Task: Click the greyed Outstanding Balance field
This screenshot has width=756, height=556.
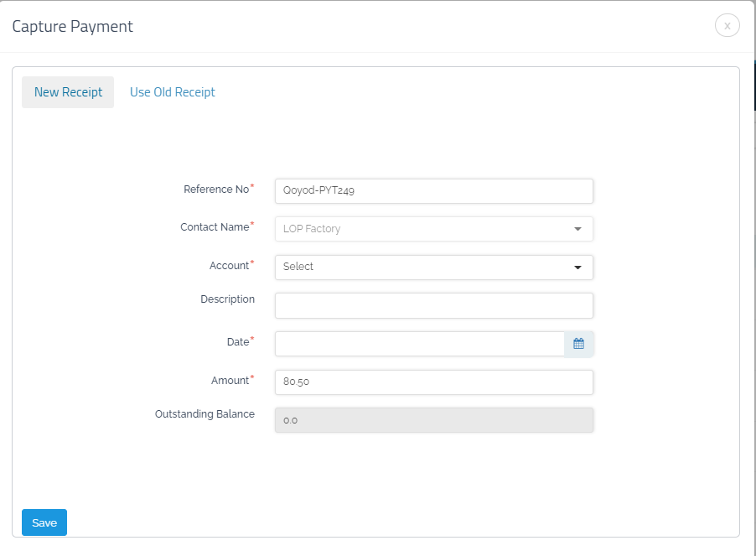Action: 433,420
